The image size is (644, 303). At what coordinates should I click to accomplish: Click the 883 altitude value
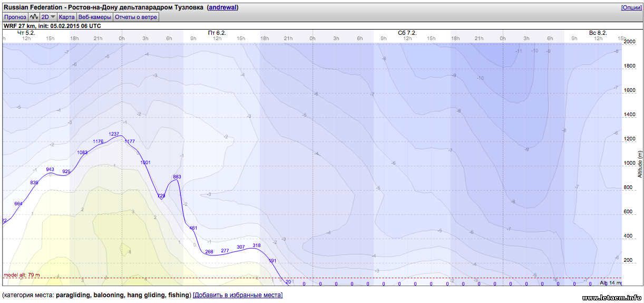tap(177, 177)
